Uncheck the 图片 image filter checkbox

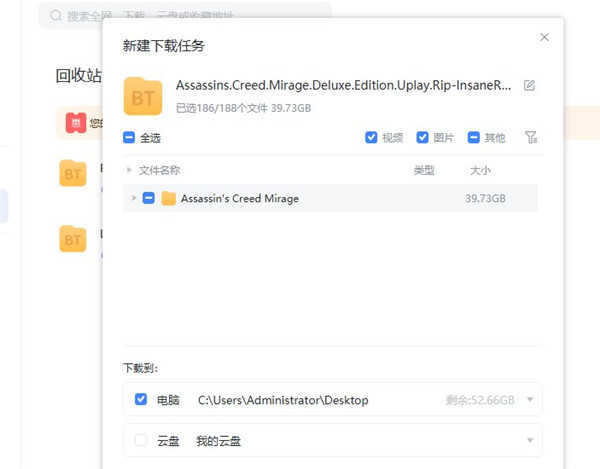(422, 138)
